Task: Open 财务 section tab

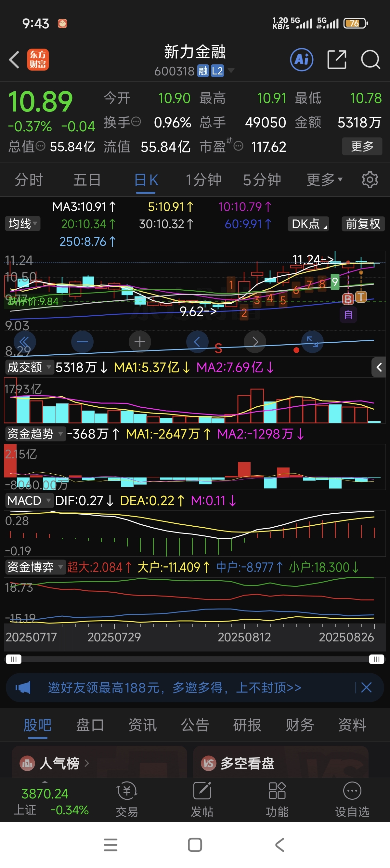Action: point(300,725)
